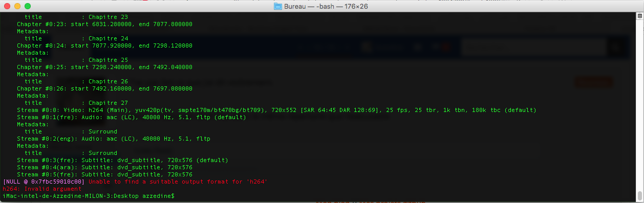This screenshot has height=203, width=644.
Task: Click 'Stream #0:2(eng): Audio: aac' line
Action: [x=114, y=139]
